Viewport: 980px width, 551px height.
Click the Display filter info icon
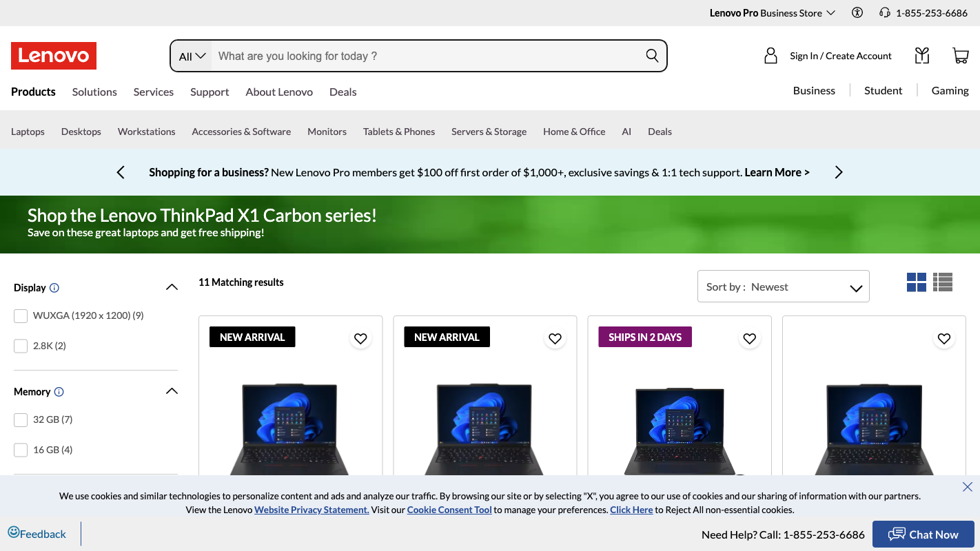pyautogui.click(x=54, y=288)
